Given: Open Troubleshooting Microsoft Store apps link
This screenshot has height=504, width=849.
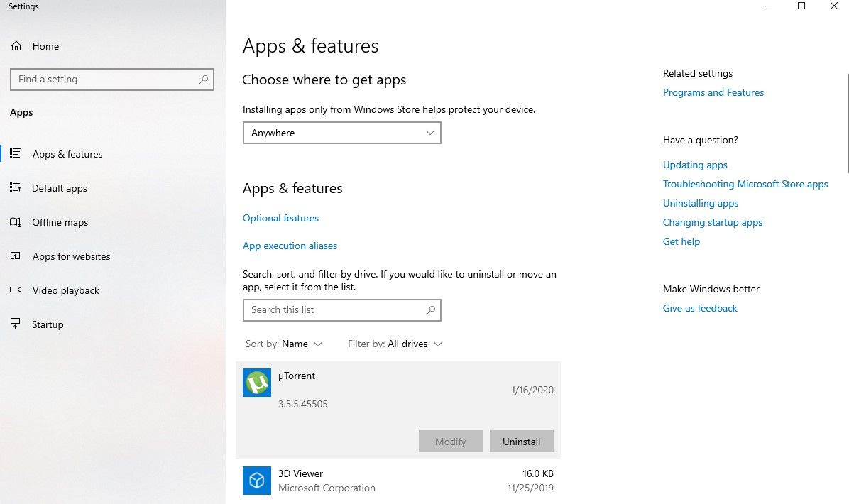Looking at the screenshot, I should 745,184.
